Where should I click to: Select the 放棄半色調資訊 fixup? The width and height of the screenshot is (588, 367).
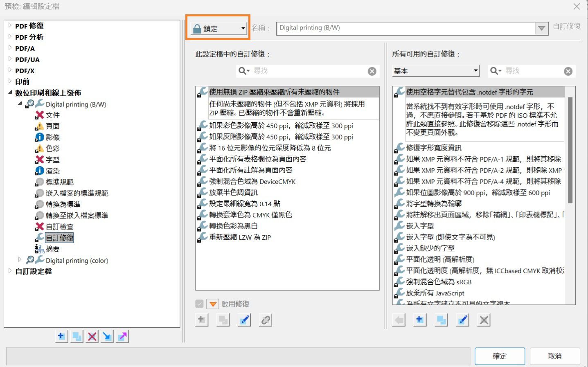234,192
